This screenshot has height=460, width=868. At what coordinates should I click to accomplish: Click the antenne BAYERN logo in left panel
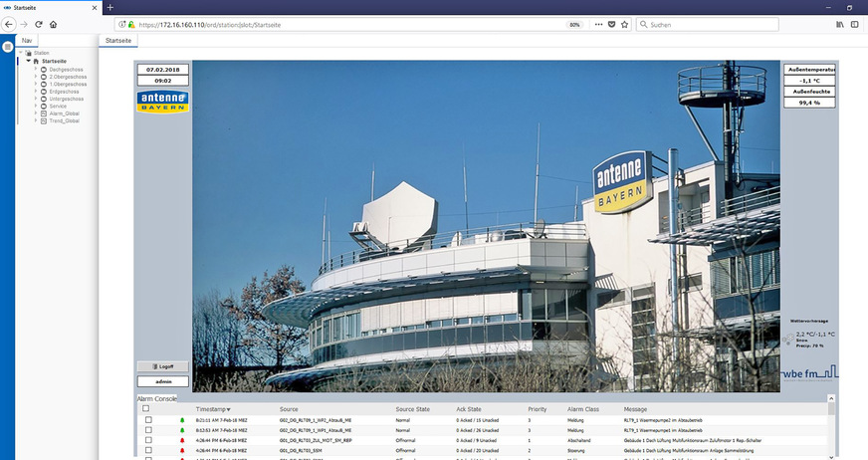click(163, 102)
